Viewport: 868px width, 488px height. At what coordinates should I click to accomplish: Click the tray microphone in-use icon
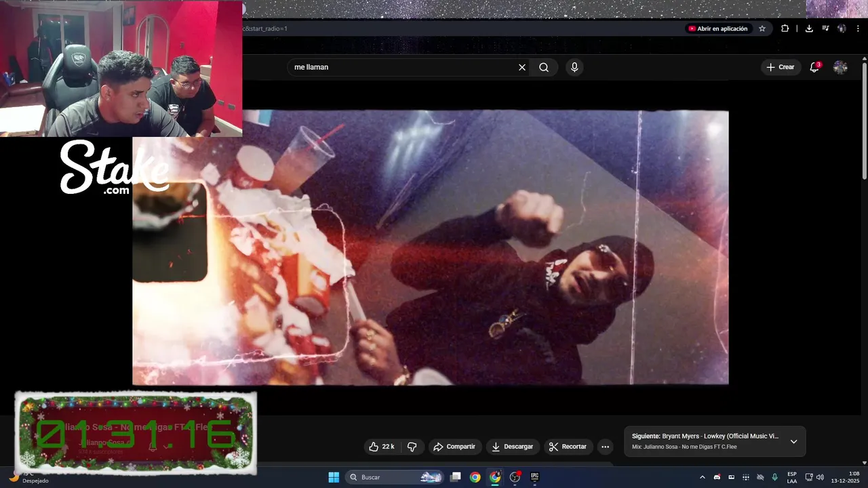(x=774, y=477)
